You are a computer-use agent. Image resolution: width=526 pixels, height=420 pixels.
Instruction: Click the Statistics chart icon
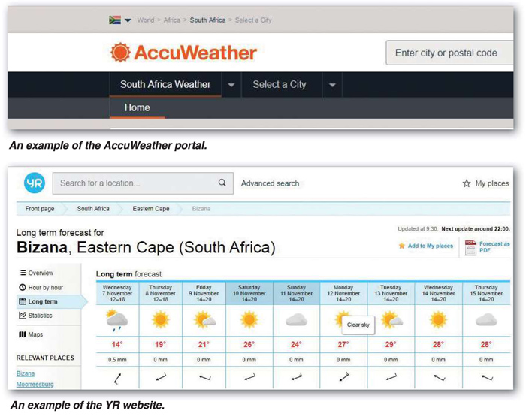(x=23, y=316)
